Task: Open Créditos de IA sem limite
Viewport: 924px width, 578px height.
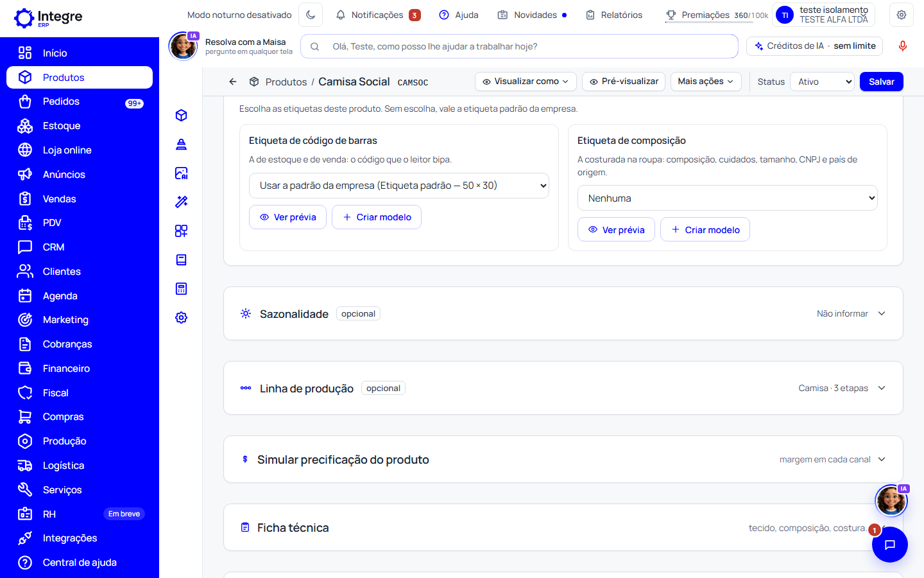Action: pos(815,46)
